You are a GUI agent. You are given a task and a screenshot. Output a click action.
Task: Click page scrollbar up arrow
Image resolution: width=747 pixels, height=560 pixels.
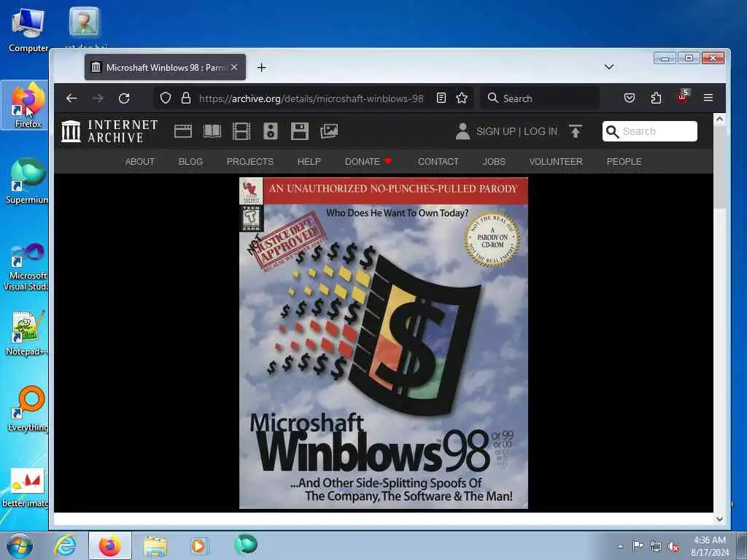pyautogui.click(x=719, y=119)
